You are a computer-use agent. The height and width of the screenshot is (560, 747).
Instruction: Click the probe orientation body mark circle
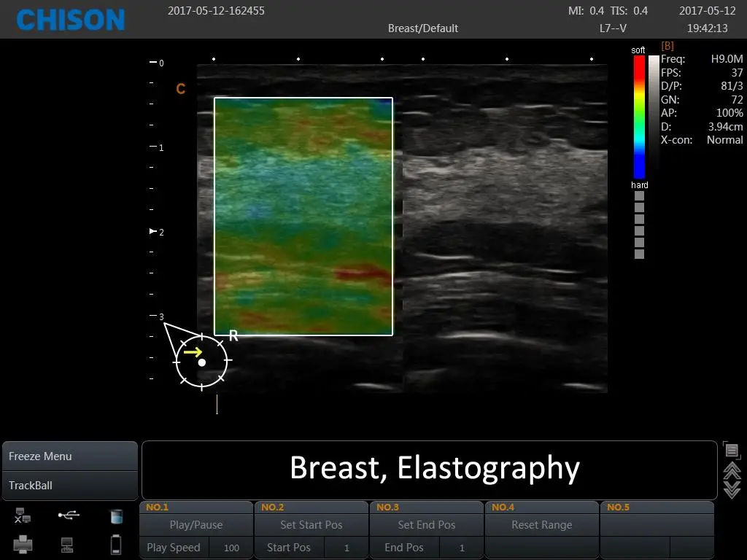tap(201, 360)
